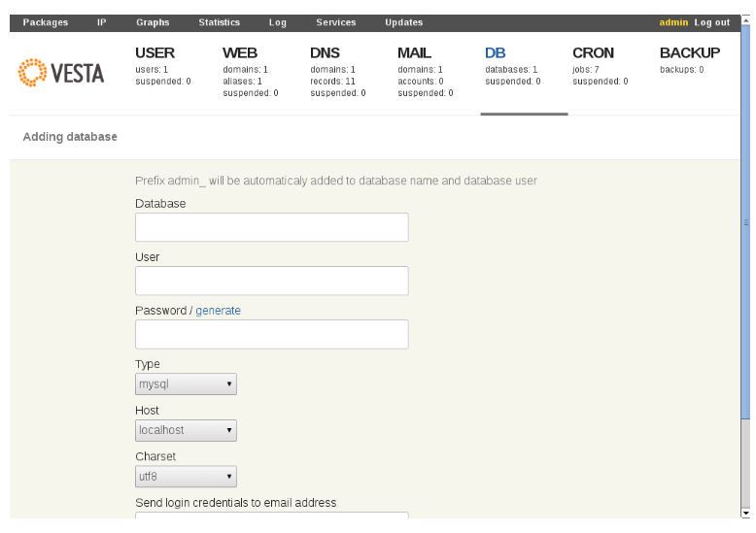Go to the Statistics menu

tap(219, 22)
